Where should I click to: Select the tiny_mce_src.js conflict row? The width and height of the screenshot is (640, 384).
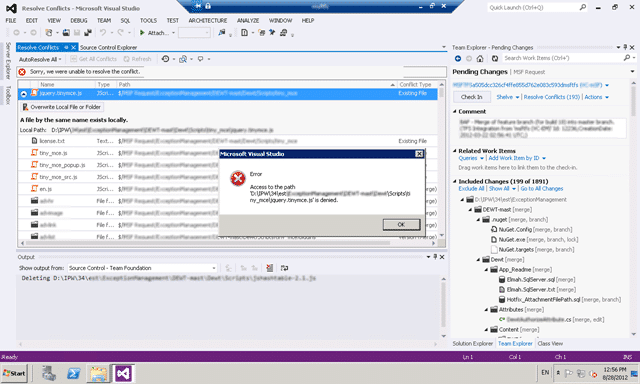(x=118, y=177)
